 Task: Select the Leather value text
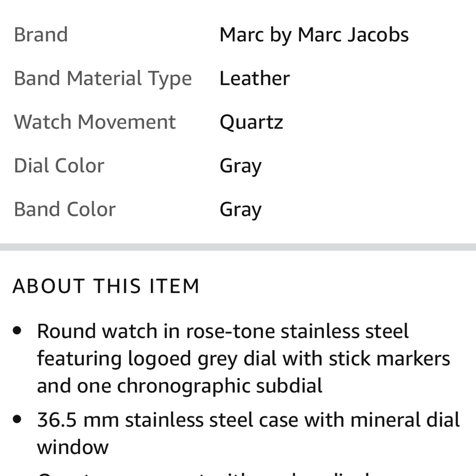pos(254,79)
